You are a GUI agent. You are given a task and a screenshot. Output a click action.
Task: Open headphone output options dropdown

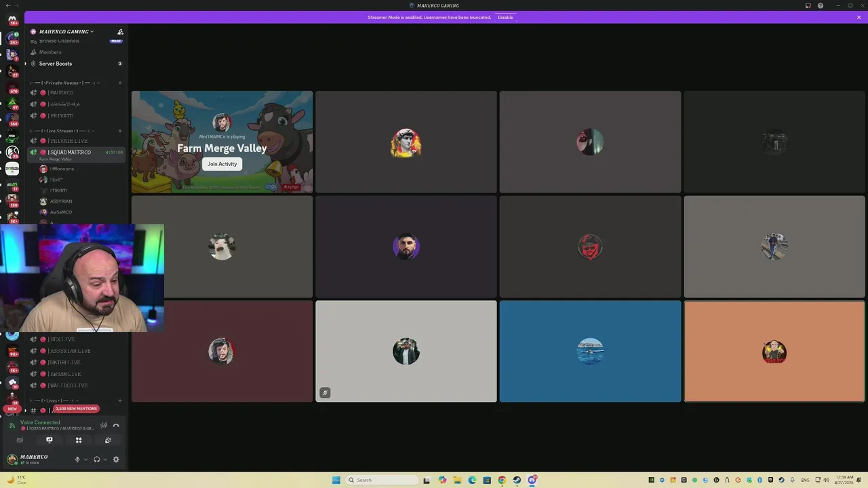tap(104, 460)
